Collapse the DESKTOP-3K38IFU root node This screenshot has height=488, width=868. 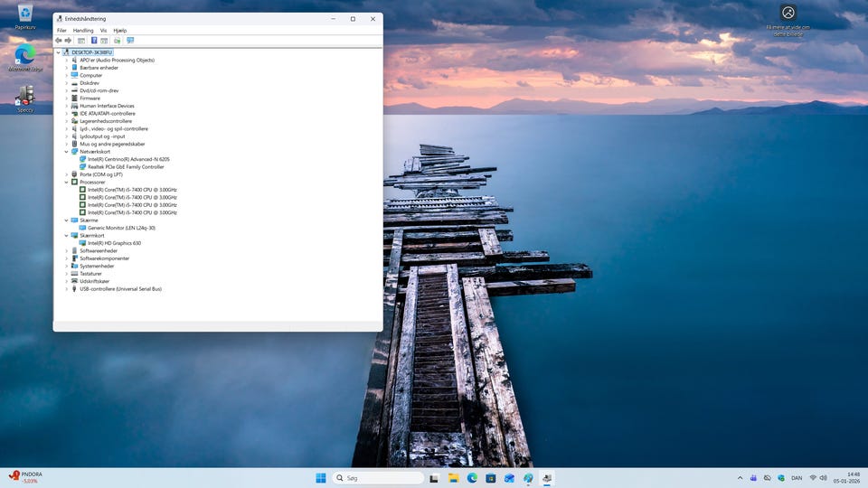tap(58, 52)
